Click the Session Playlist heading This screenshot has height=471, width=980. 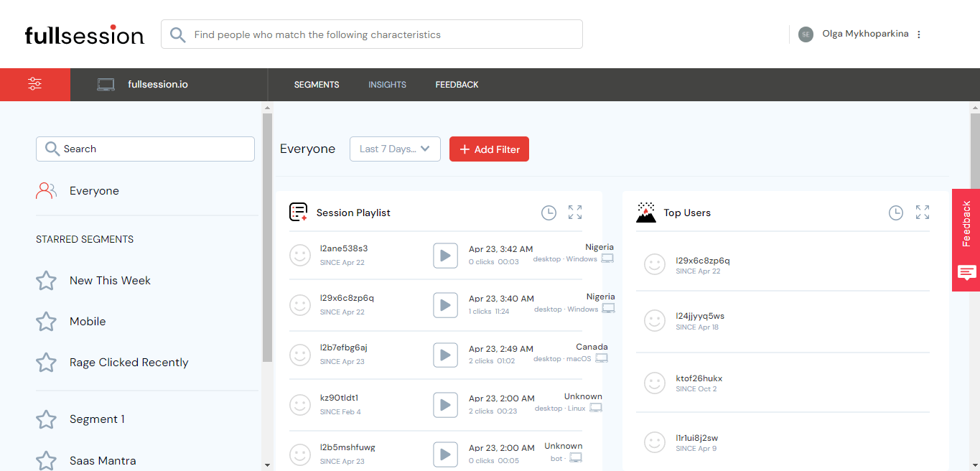coord(353,213)
